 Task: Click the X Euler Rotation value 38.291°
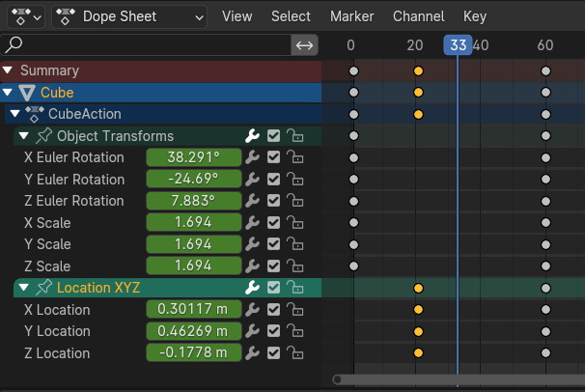[x=194, y=157]
